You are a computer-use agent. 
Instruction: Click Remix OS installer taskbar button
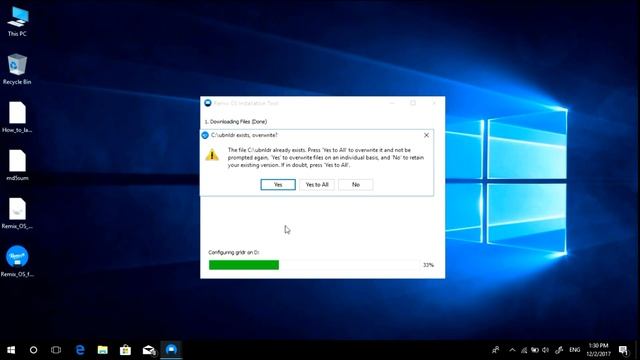(x=171, y=350)
